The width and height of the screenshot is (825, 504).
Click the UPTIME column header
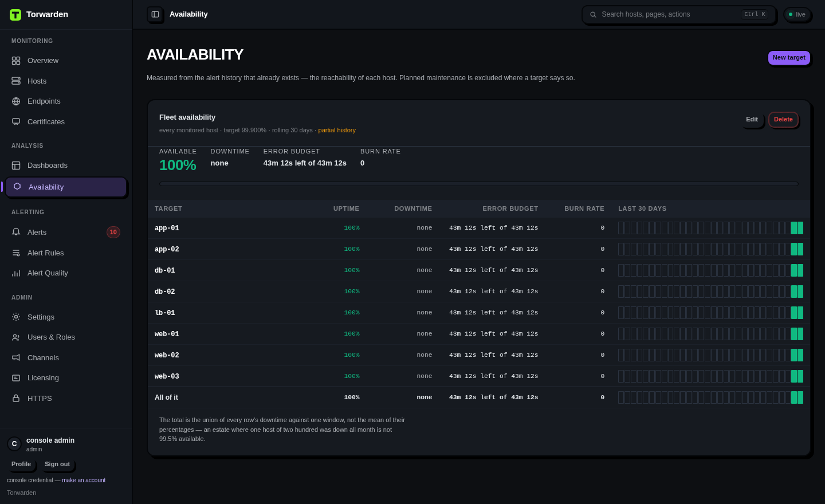tap(347, 209)
